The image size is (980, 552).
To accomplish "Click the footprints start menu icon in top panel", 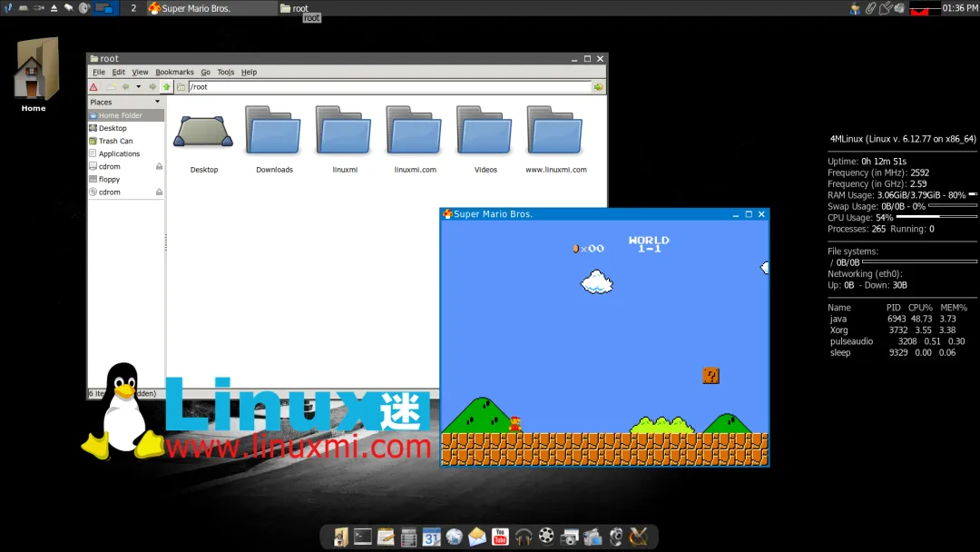I will [8, 8].
